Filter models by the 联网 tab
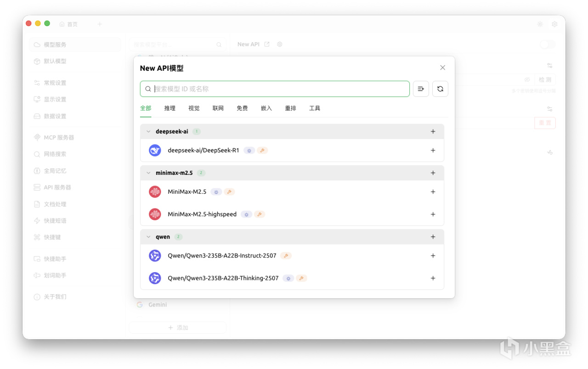The image size is (588, 369). (x=218, y=108)
